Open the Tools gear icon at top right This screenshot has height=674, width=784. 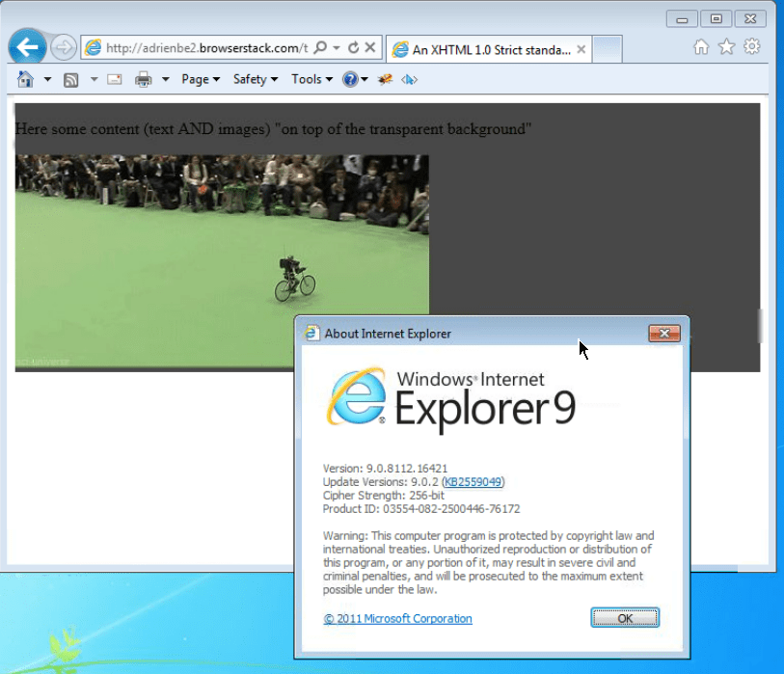(751, 47)
